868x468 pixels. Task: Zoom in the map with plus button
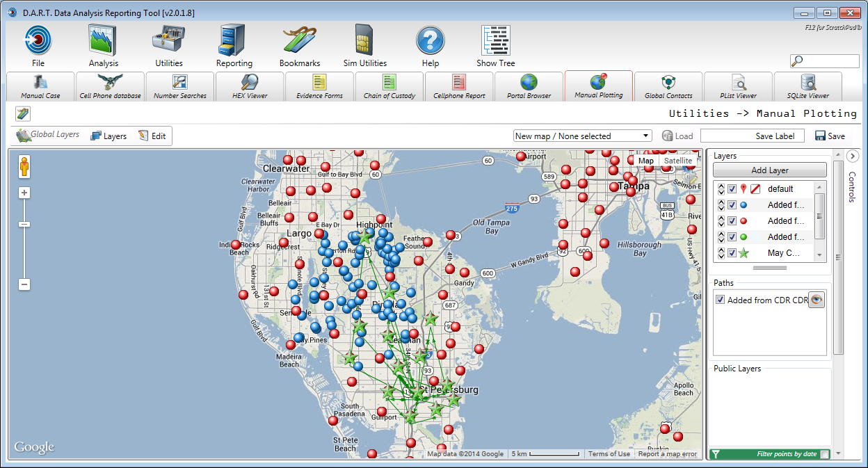click(24, 193)
